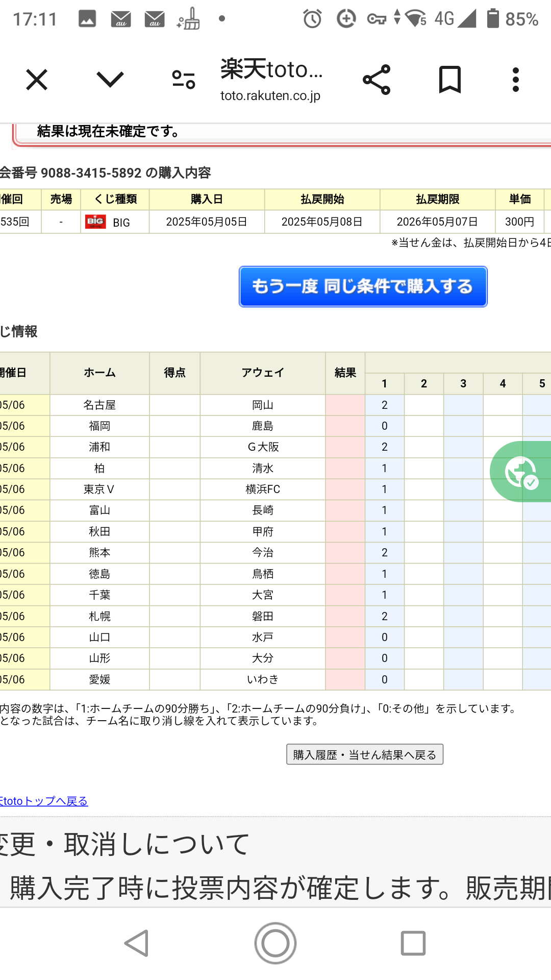Select away team 水戸

tap(263, 638)
